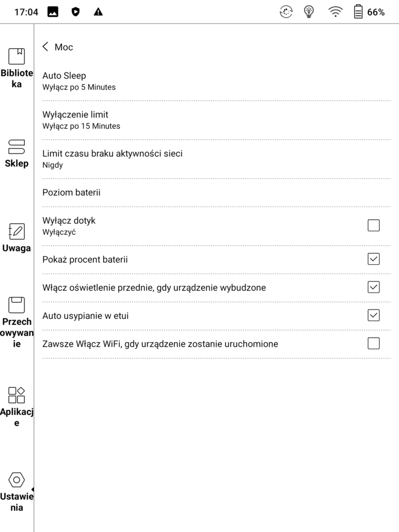Open the Uwaga notes icon
This screenshot has width=399, height=532.
coord(17,231)
